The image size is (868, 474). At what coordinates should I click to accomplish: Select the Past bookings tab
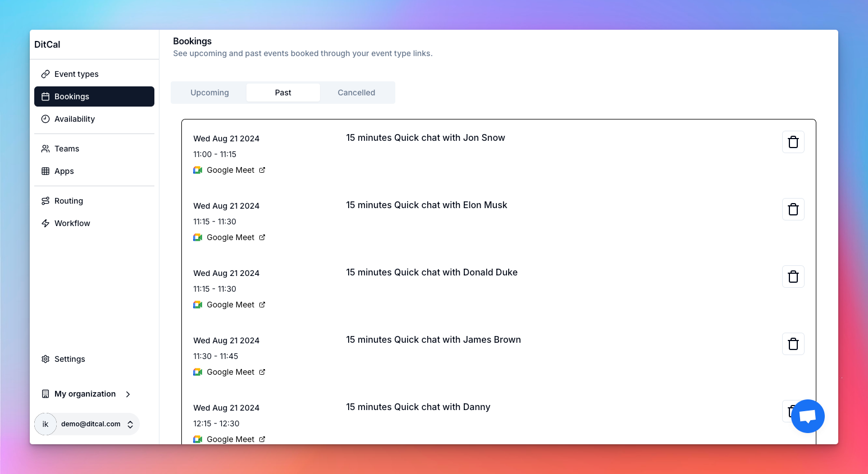coord(283,93)
